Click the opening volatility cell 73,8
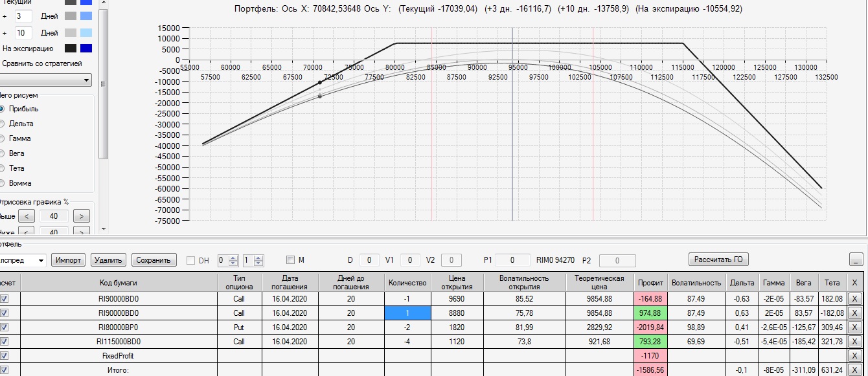The width and height of the screenshot is (868, 376). 523,341
